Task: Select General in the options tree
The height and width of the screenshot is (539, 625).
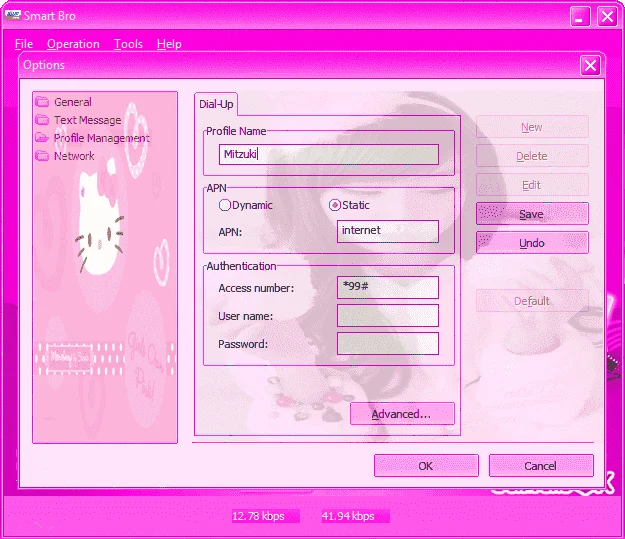Action: pyautogui.click(x=73, y=102)
